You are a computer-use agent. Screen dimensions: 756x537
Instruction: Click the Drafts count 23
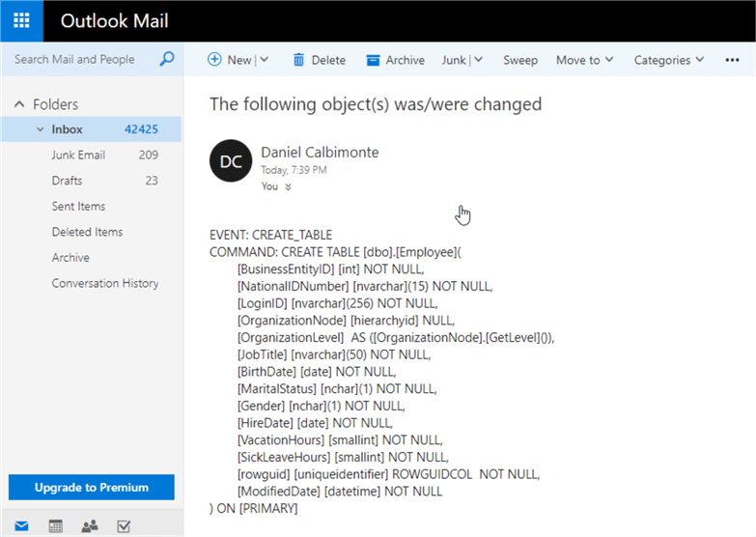pyautogui.click(x=152, y=181)
